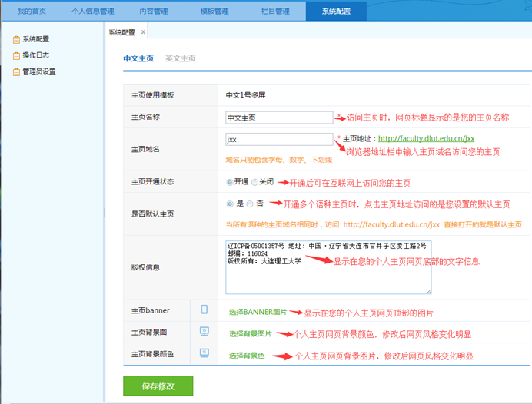Click the monitor icon beside 主页背景图
This screenshot has height=404, width=532.
click(x=204, y=332)
